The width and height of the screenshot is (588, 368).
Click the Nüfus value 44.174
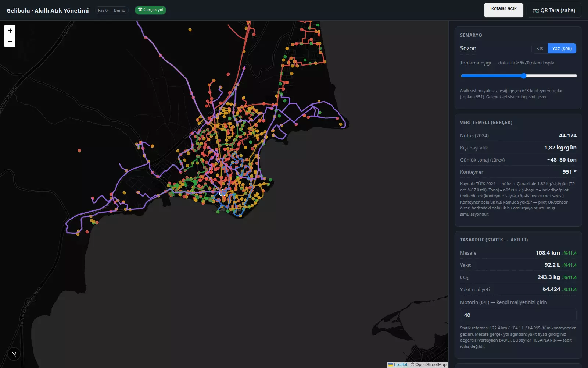point(568,135)
